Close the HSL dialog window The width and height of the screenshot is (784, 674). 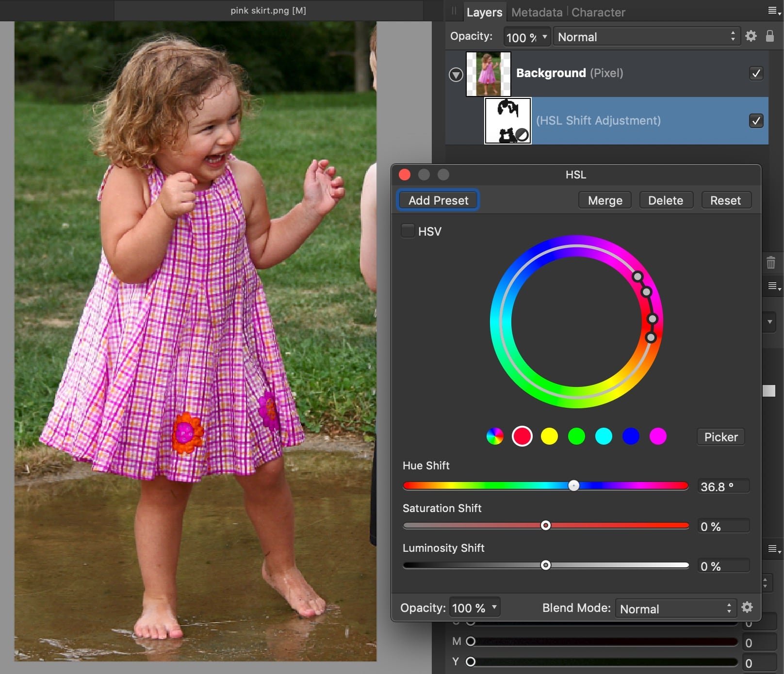(405, 175)
